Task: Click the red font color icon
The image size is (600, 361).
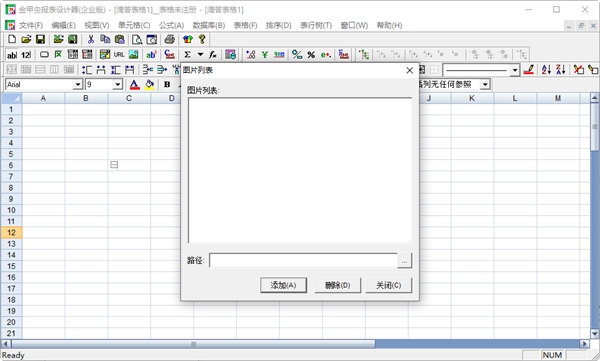Action: 135,84
